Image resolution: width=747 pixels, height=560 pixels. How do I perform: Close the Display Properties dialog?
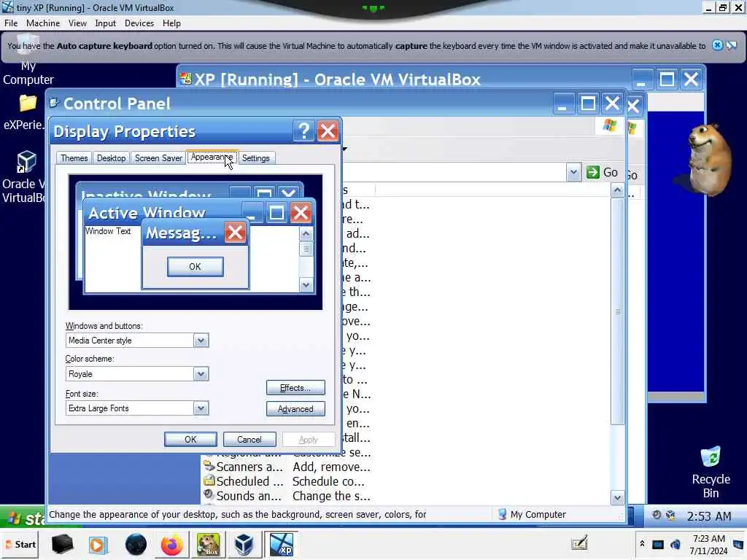328,131
